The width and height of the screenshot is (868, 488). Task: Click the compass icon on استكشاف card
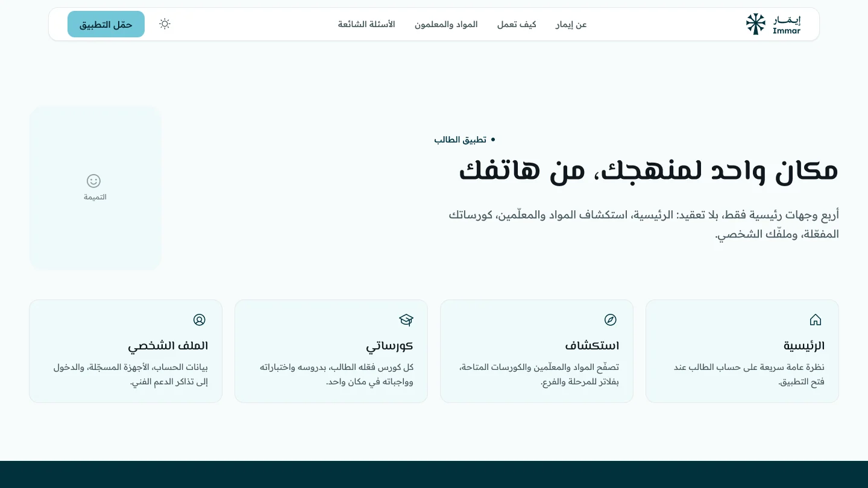[611, 319]
